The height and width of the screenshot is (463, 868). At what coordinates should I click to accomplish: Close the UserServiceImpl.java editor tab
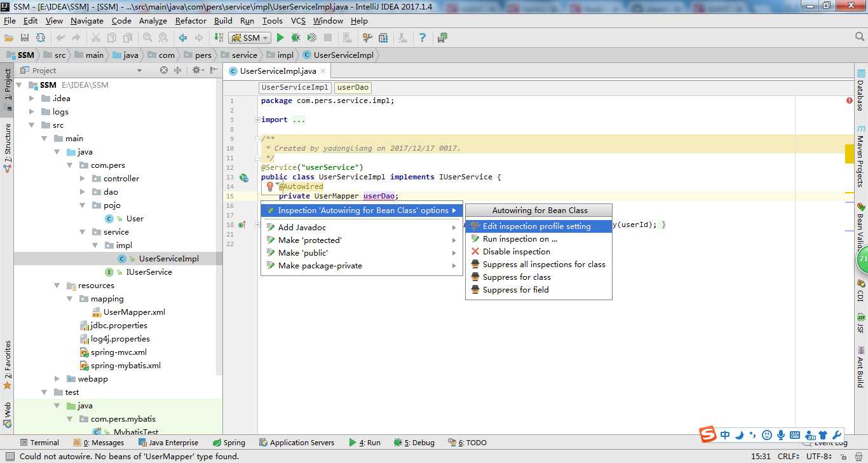click(323, 71)
